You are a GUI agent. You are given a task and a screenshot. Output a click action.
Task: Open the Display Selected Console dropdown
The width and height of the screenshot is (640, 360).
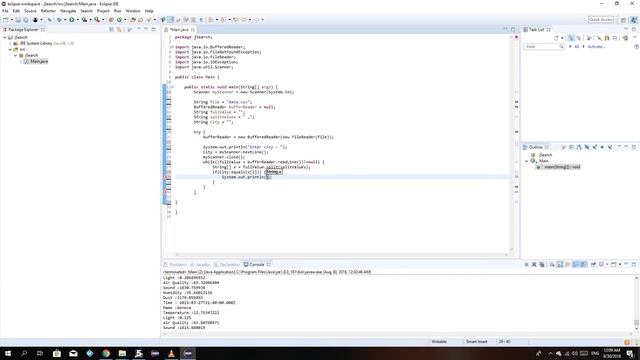607,264
